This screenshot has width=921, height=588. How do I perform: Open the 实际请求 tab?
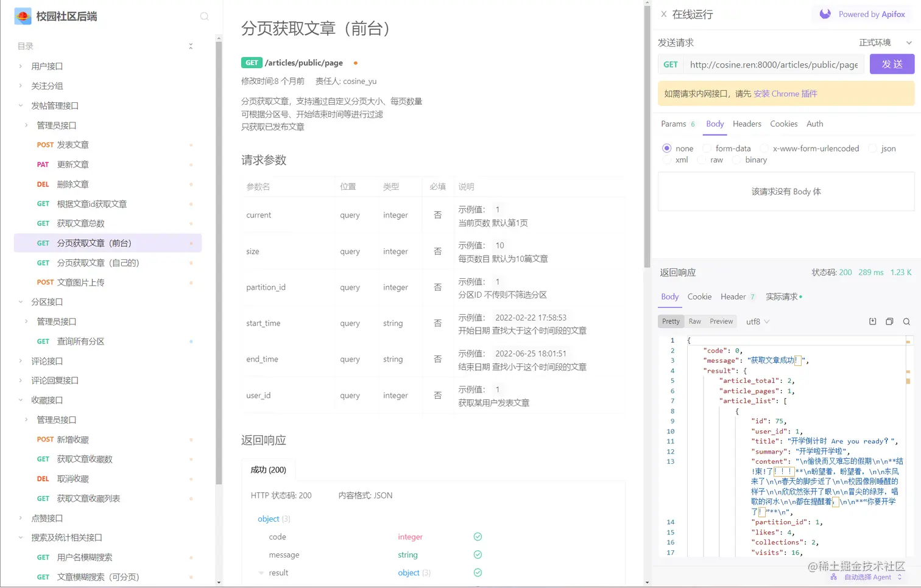(x=784, y=296)
